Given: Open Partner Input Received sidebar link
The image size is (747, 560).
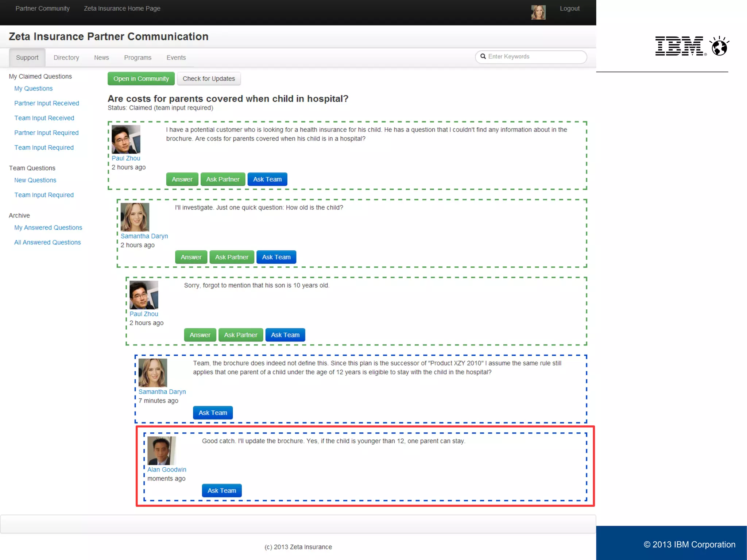Looking at the screenshot, I should 46,103.
